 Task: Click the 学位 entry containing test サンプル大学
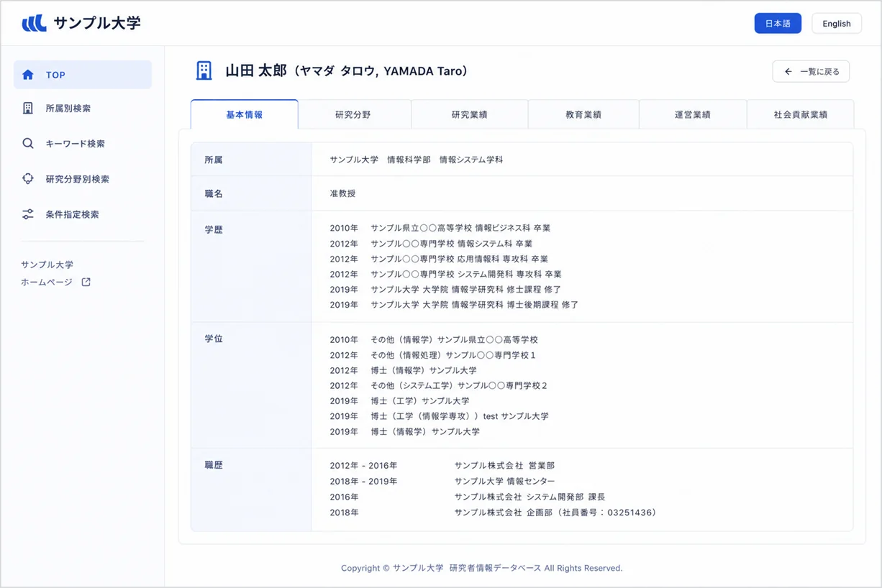[460, 416]
